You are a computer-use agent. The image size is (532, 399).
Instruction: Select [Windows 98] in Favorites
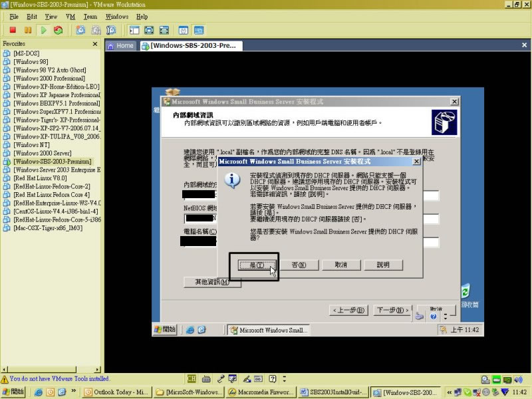(31, 62)
